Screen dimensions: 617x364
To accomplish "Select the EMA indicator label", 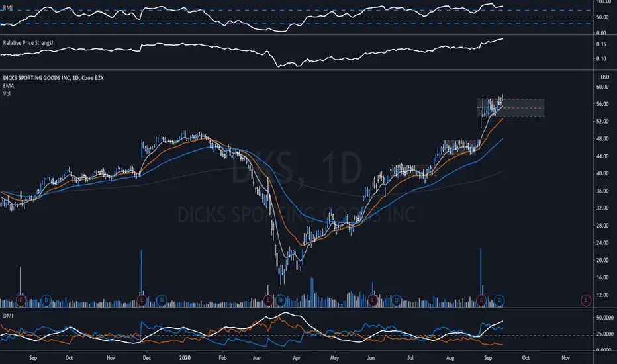I will click(x=8, y=86).
